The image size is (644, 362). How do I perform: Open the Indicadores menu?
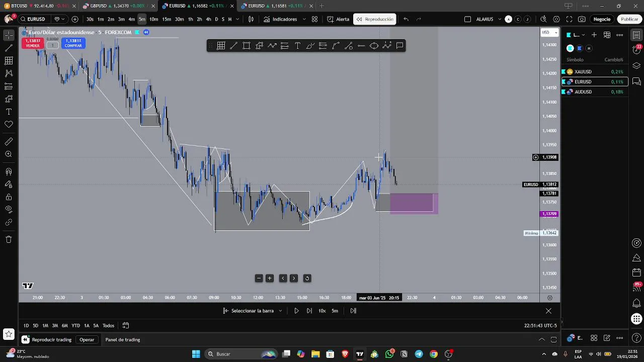(280, 19)
